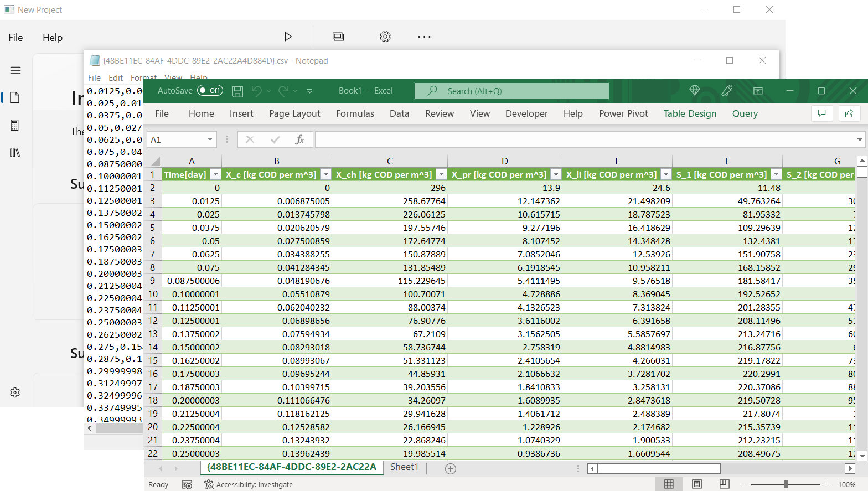Select the calculator icon in sidebar

click(15, 125)
